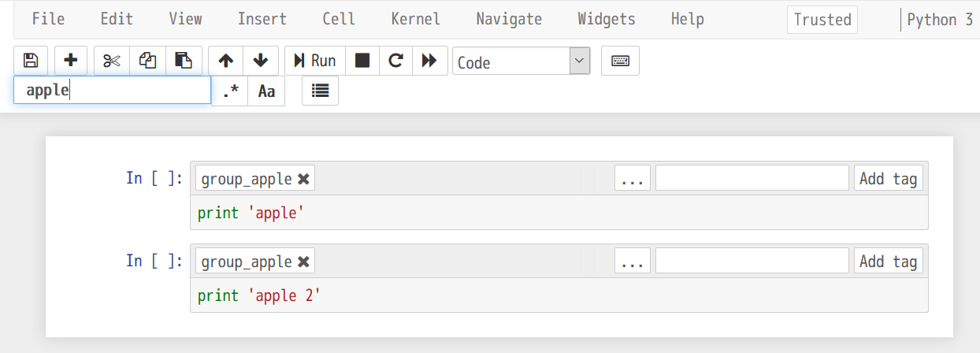Screen dimensions: 980x353
Task: Copy selected cells icon
Action: [147, 61]
